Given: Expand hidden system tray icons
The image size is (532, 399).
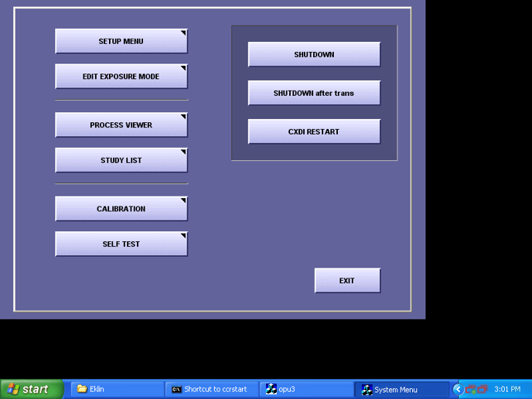Looking at the screenshot, I should coord(458,390).
